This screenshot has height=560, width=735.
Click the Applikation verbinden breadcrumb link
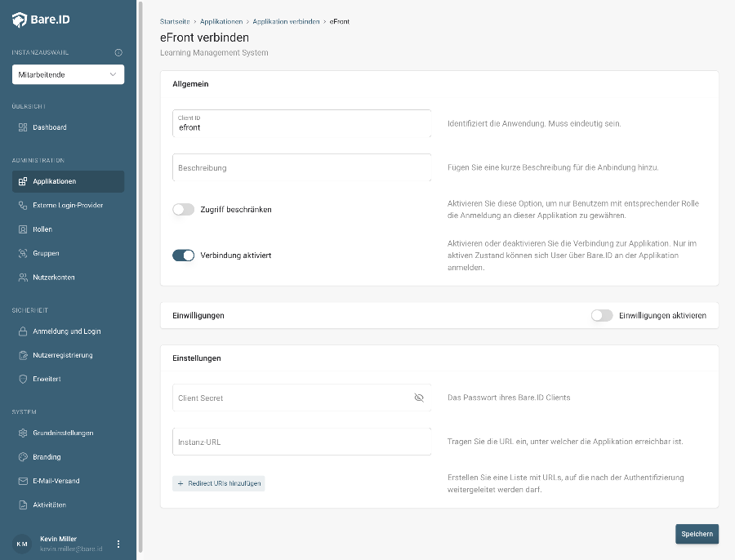(x=286, y=21)
